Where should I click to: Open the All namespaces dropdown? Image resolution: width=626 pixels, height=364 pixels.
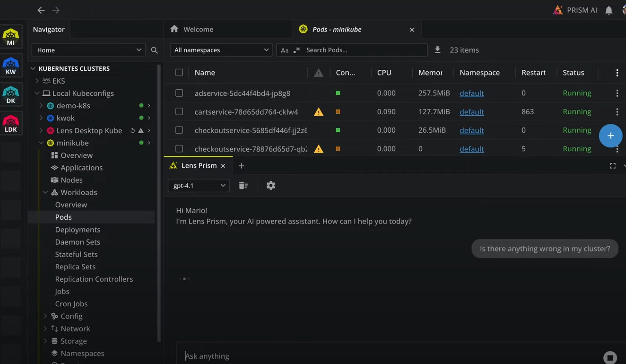coord(221,50)
